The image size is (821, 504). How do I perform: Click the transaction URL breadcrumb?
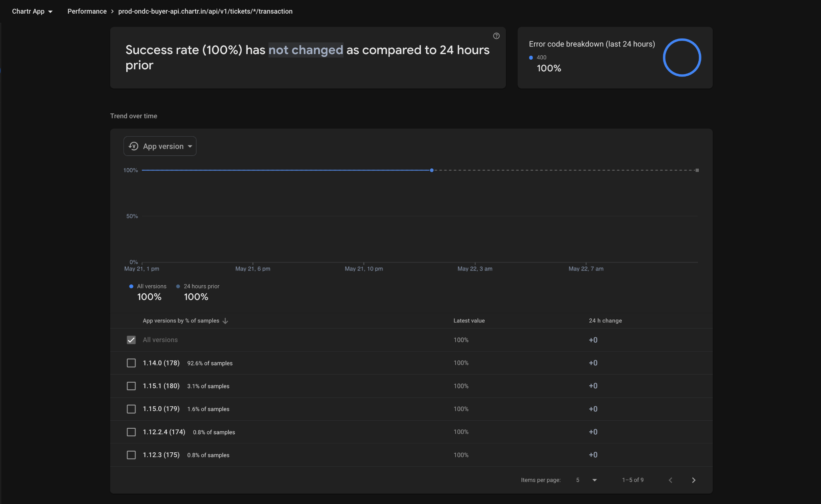(205, 11)
